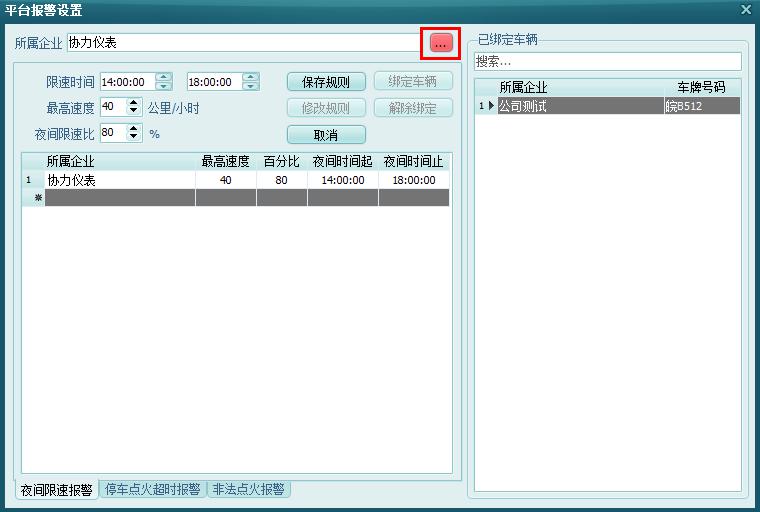Select the 协力仪表 rule row
Viewport: 760px width, 512px height.
pyautogui.click(x=120, y=180)
